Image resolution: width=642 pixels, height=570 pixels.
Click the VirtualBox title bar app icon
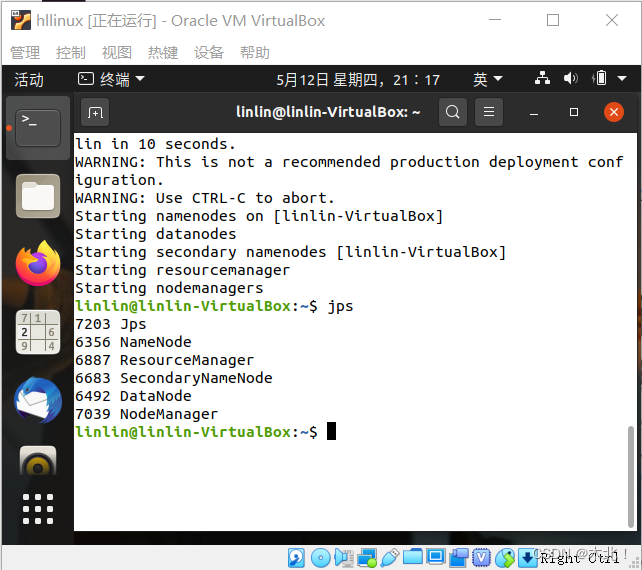pos(20,20)
